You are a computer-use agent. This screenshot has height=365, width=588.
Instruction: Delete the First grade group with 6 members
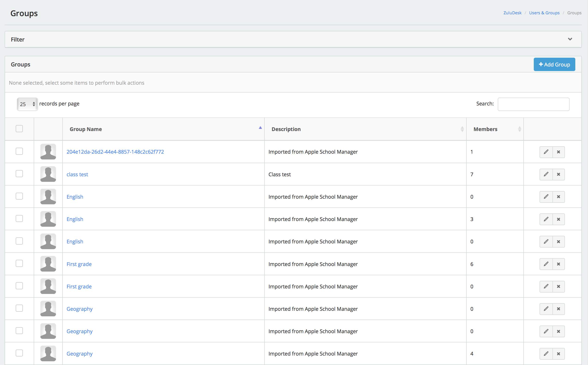coord(558,264)
